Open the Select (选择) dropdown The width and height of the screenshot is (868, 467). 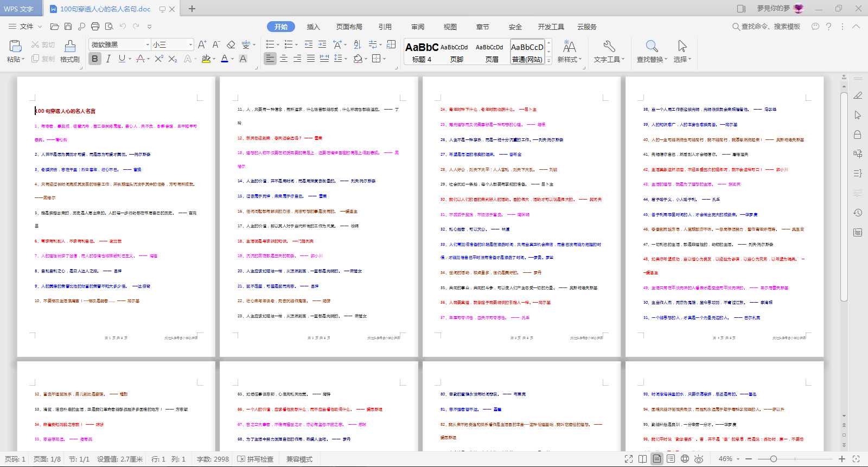click(x=682, y=59)
